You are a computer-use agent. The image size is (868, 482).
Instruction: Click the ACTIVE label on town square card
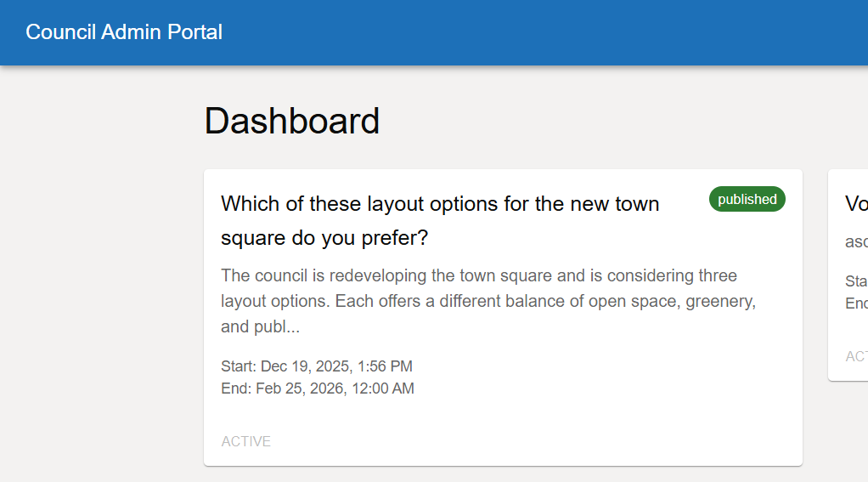coord(245,441)
